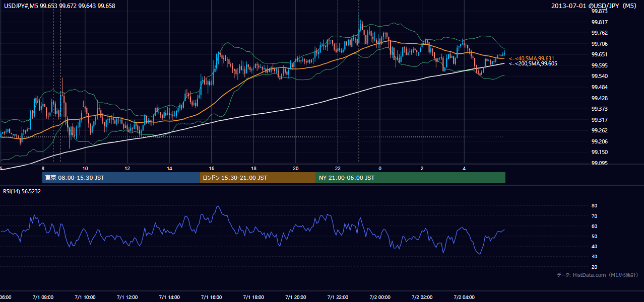The width and height of the screenshot is (644, 302).
Task: Click the RSI axis level 80
Action: click(x=595, y=206)
